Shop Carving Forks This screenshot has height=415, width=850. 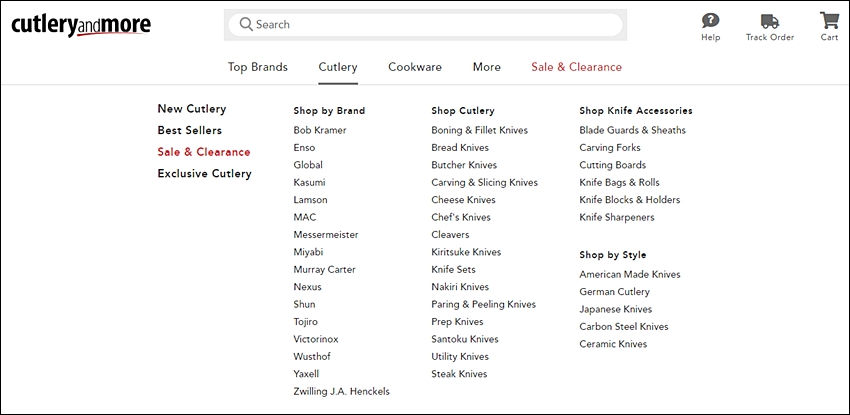tap(610, 147)
